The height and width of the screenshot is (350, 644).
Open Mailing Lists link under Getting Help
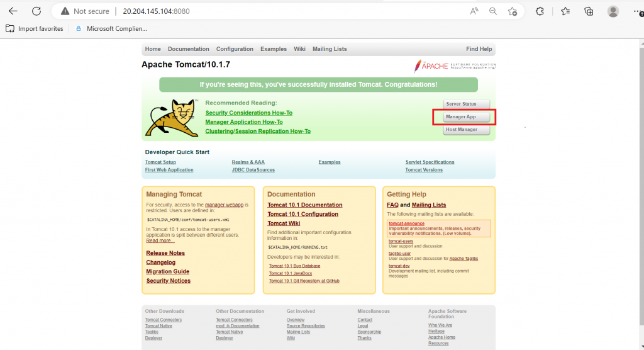(x=429, y=205)
